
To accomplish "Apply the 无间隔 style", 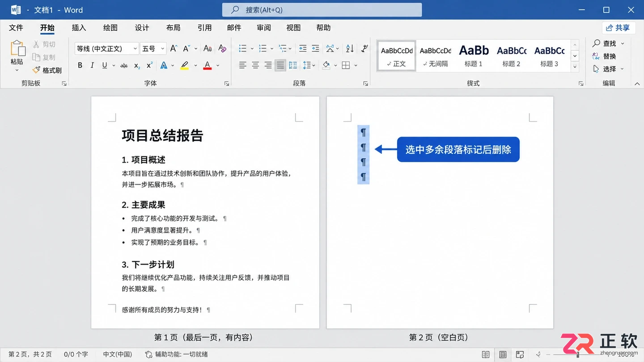I will click(x=435, y=55).
